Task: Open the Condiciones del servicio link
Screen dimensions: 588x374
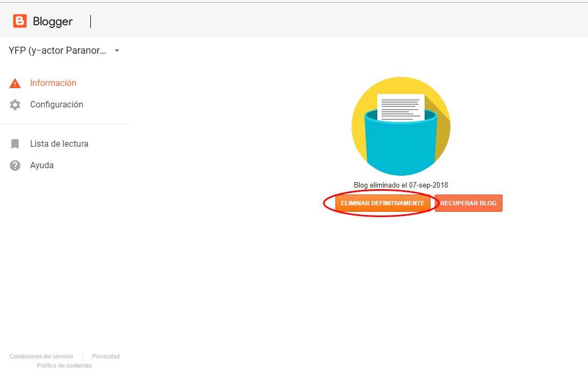Action: pyautogui.click(x=41, y=356)
